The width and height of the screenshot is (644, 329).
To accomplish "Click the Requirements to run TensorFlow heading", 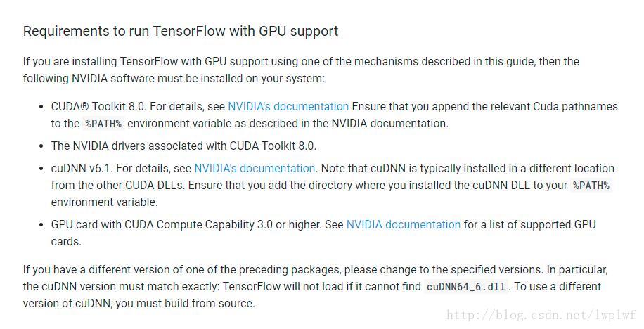I will tap(181, 32).
